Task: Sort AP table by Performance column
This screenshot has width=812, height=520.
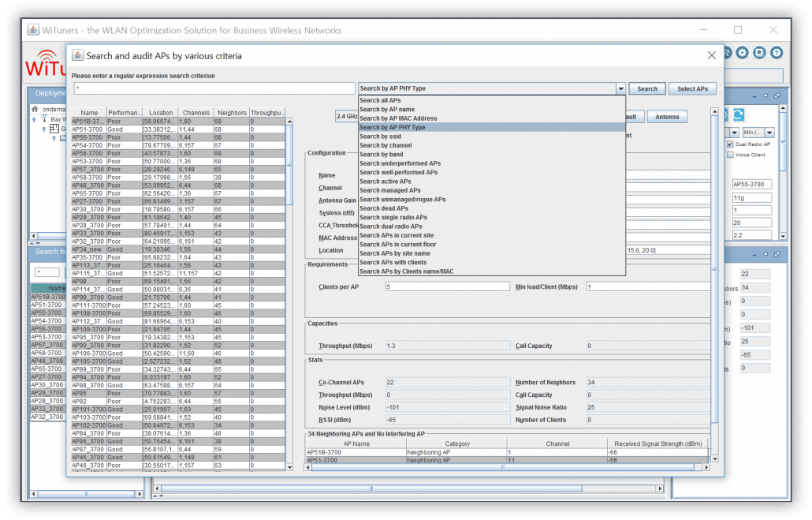Action: click(x=125, y=113)
